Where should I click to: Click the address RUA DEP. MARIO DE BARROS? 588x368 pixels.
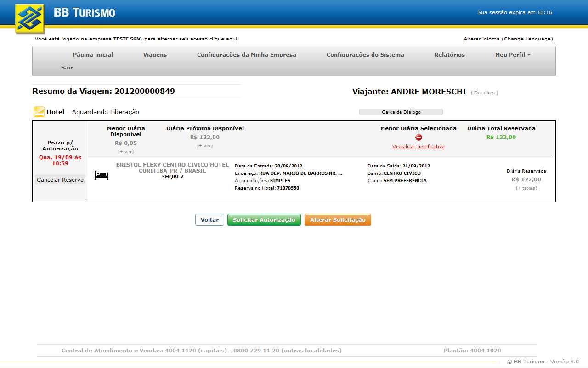pyautogui.click(x=301, y=173)
